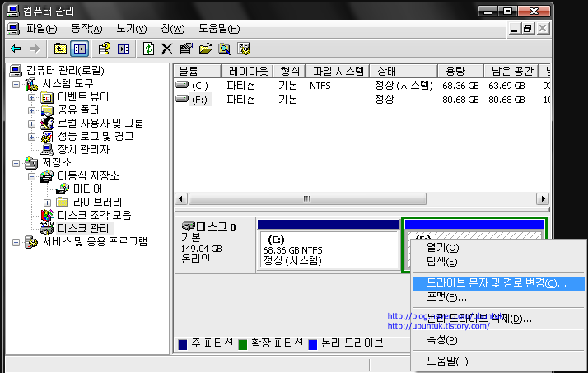
Task: Open the 동작(A) menu
Action: 86,29
